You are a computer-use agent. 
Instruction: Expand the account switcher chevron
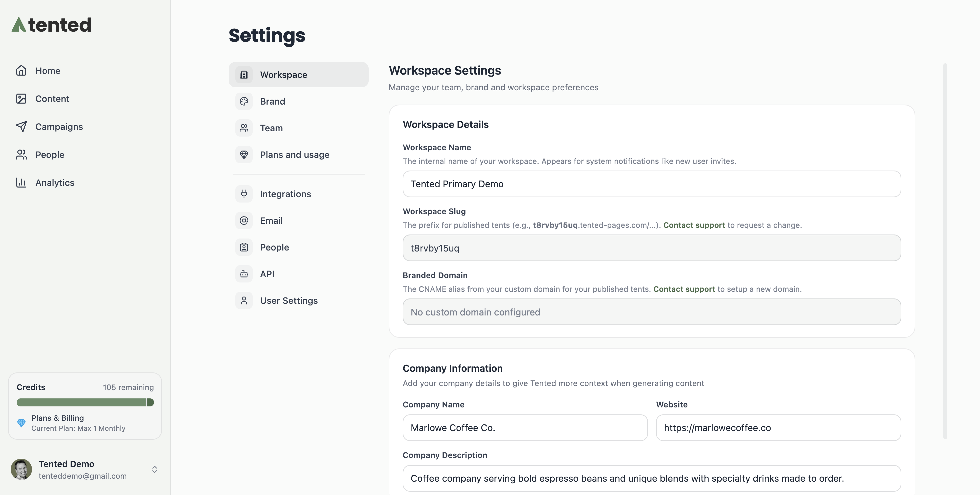(x=154, y=469)
